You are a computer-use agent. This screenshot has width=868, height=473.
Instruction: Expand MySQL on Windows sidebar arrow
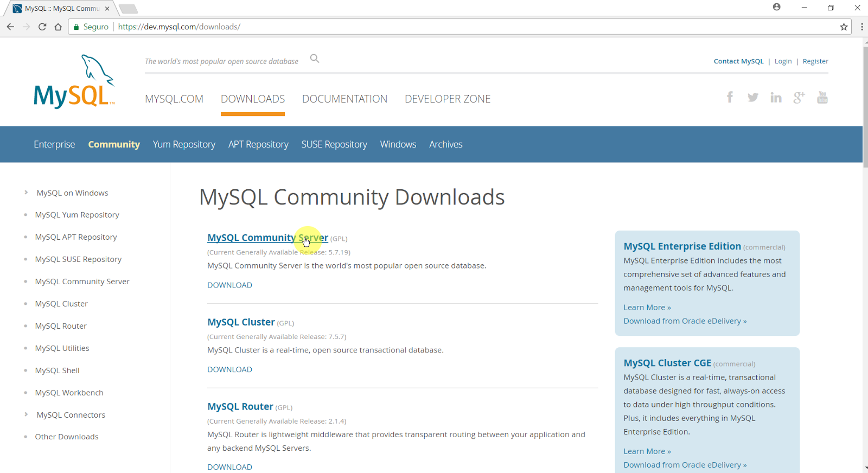click(x=26, y=193)
